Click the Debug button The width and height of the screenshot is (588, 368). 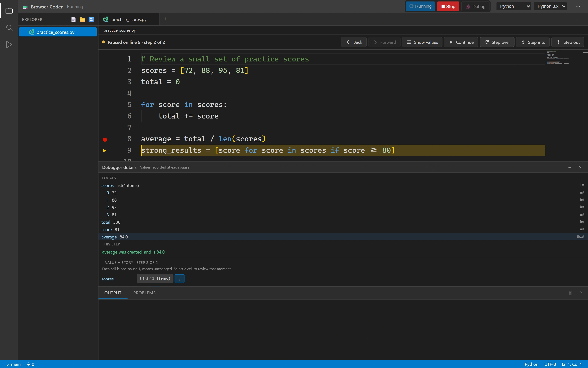(476, 6)
